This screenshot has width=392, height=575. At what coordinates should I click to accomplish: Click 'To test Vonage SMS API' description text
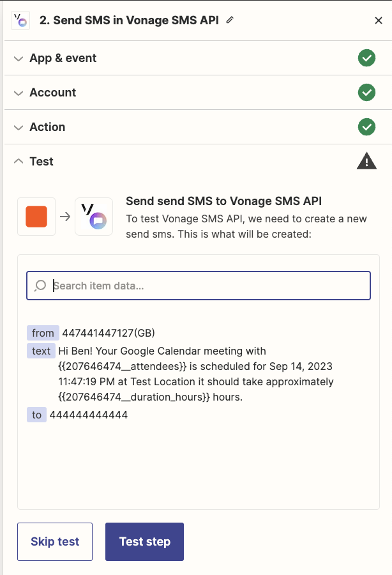[246, 226]
